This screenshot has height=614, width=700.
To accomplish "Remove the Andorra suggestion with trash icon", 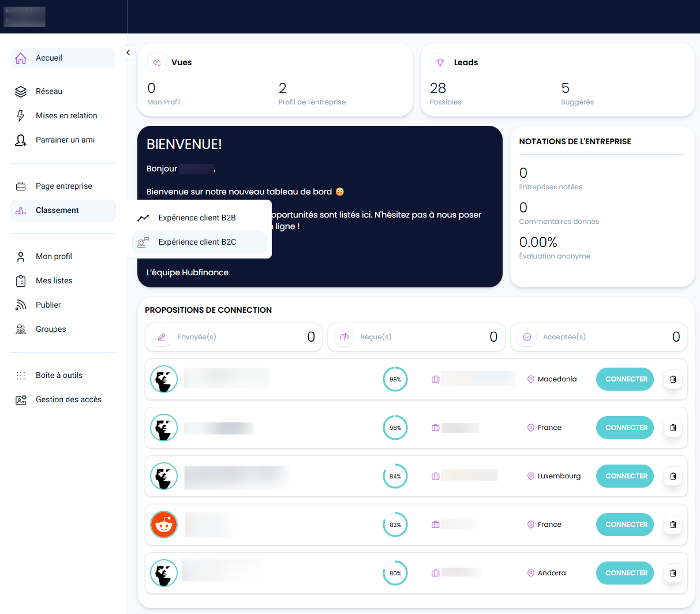I will 673,573.
